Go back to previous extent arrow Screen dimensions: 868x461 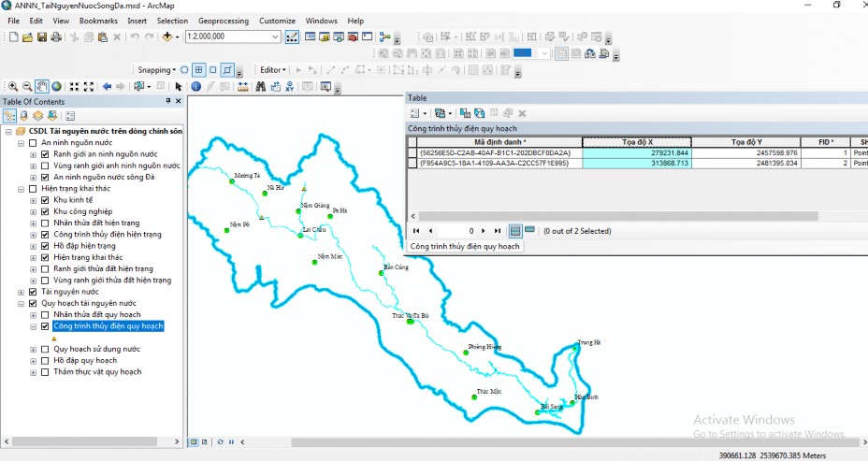tap(107, 86)
